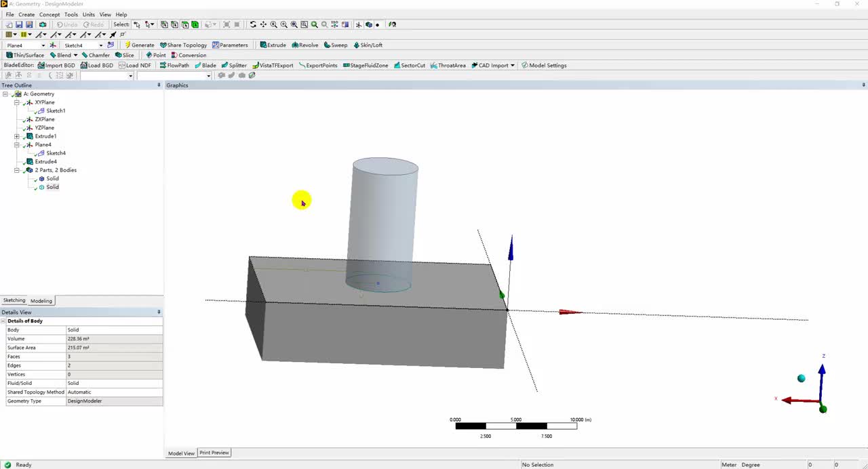Click the Blade tool
The height and width of the screenshot is (469, 868).
pos(205,65)
